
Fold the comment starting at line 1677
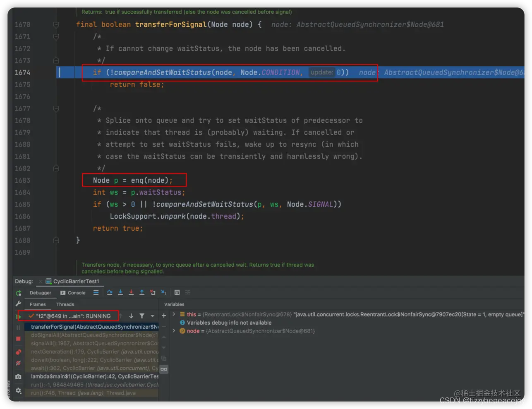point(56,108)
